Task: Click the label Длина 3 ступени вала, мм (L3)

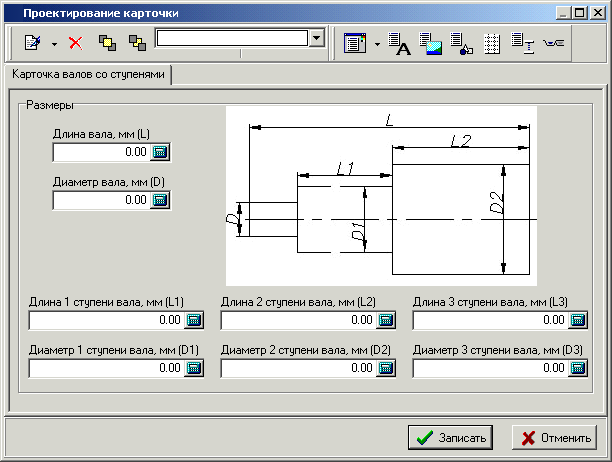Action: (490, 302)
